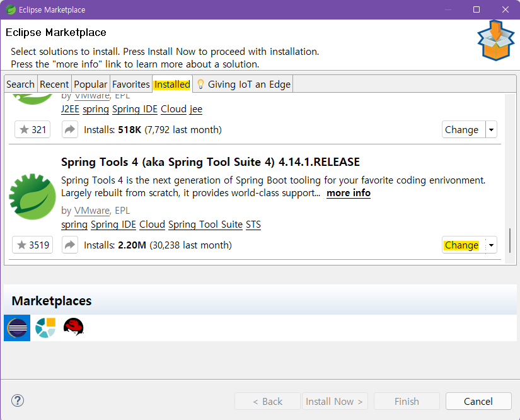Click the Cancel button
Screen dimensions: 520x420
coord(478,402)
